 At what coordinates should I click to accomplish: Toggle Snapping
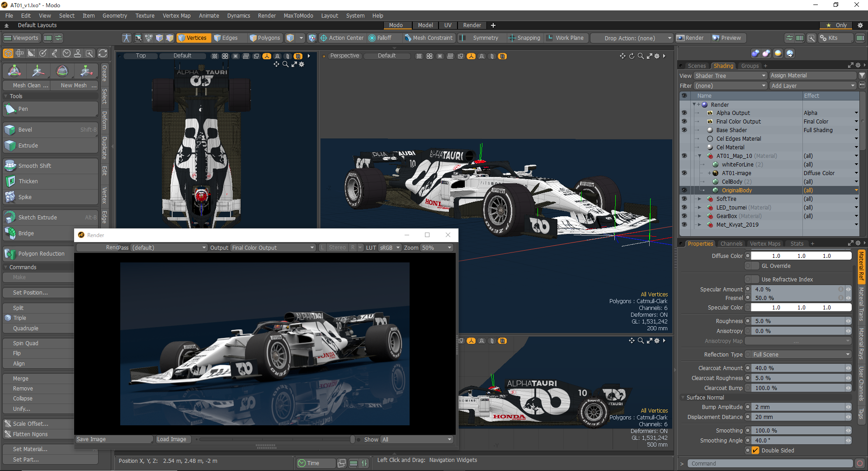[524, 38]
